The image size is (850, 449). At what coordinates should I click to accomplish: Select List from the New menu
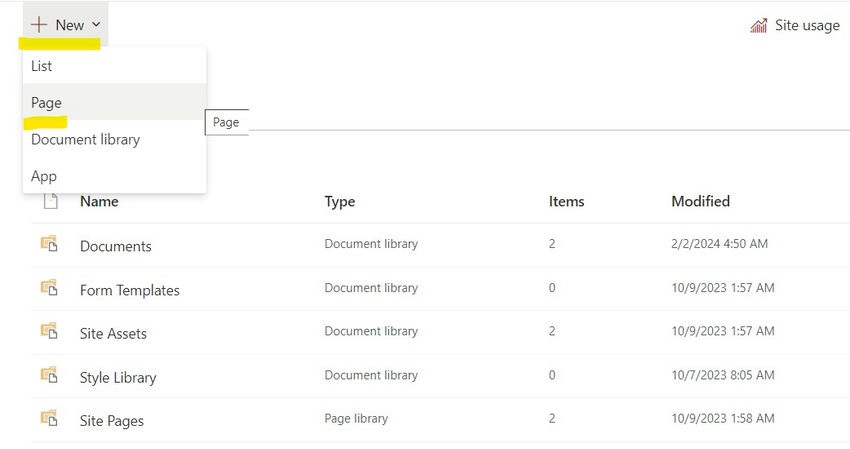click(x=42, y=66)
